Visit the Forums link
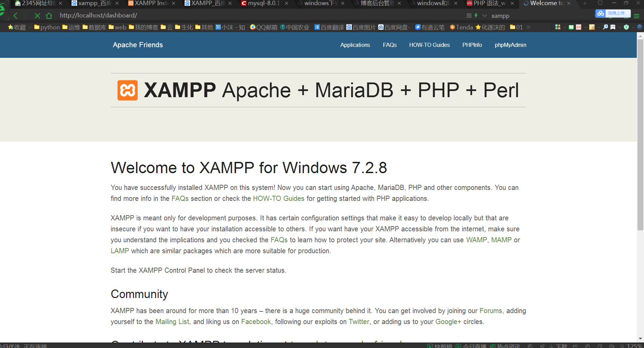 tap(491, 311)
